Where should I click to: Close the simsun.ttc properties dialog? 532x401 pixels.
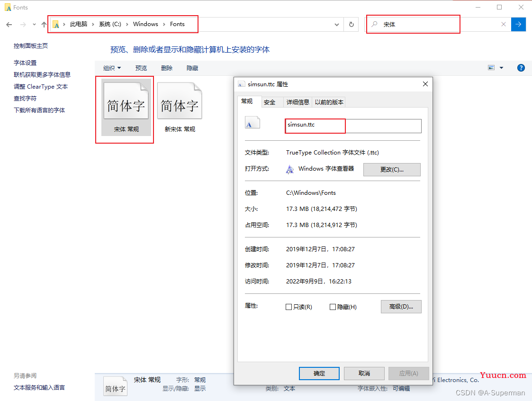(x=425, y=84)
